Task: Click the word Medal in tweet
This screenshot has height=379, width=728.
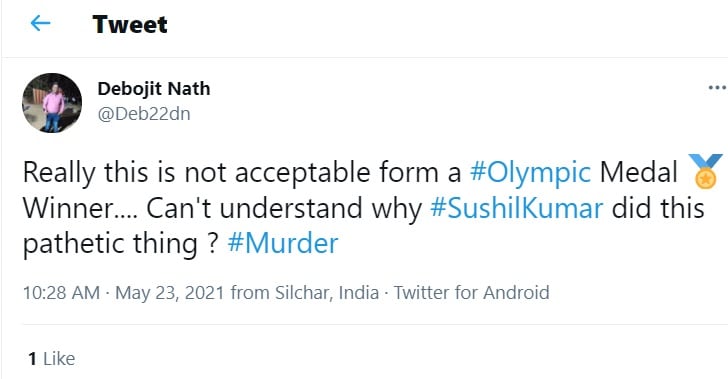Action: (639, 172)
